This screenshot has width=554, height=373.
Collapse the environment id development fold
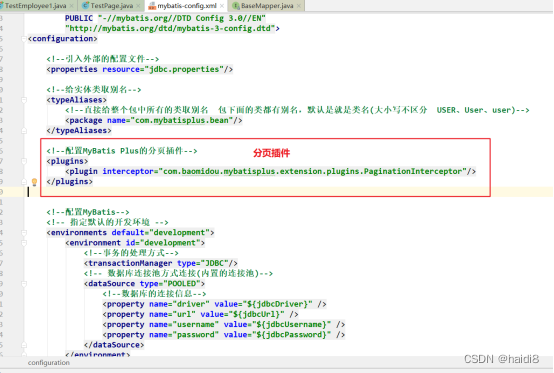(x=24, y=243)
